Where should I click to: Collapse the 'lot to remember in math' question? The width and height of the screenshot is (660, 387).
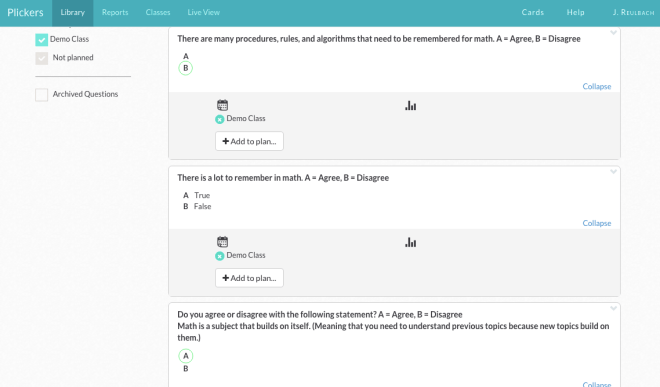596,223
